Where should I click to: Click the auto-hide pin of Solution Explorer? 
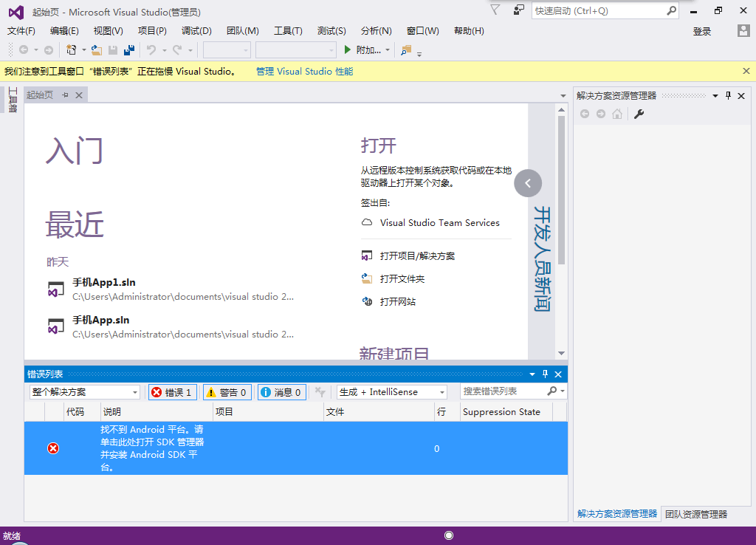pyautogui.click(x=728, y=95)
